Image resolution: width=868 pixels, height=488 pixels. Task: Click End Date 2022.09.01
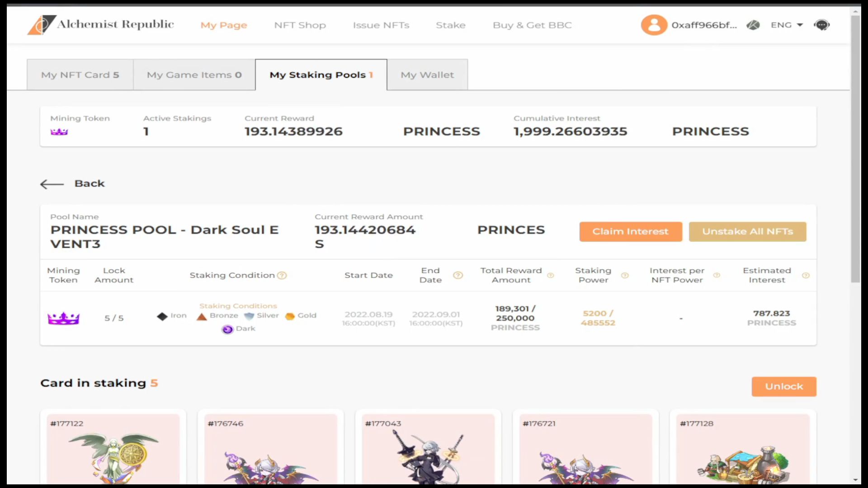pos(436,314)
